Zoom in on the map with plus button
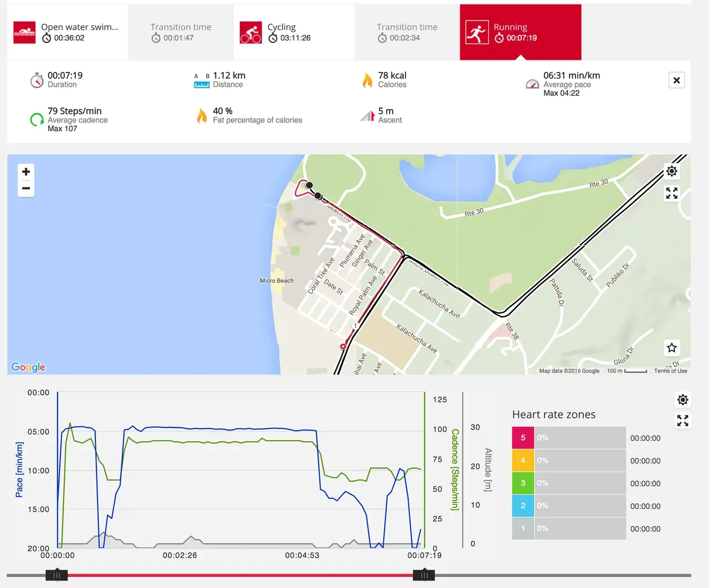Viewport: 709px width, 588px height. (x=26, y=172)
